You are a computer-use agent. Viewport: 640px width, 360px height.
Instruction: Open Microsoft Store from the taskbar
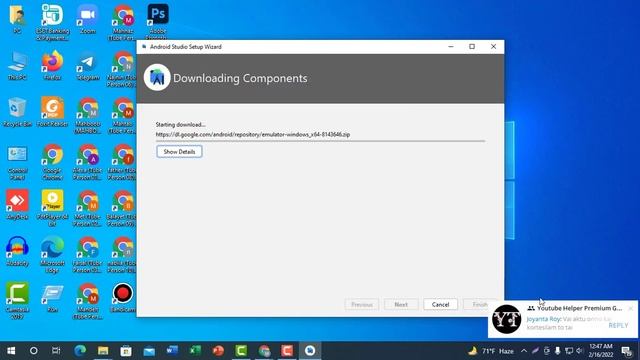(x=126, y=351)
